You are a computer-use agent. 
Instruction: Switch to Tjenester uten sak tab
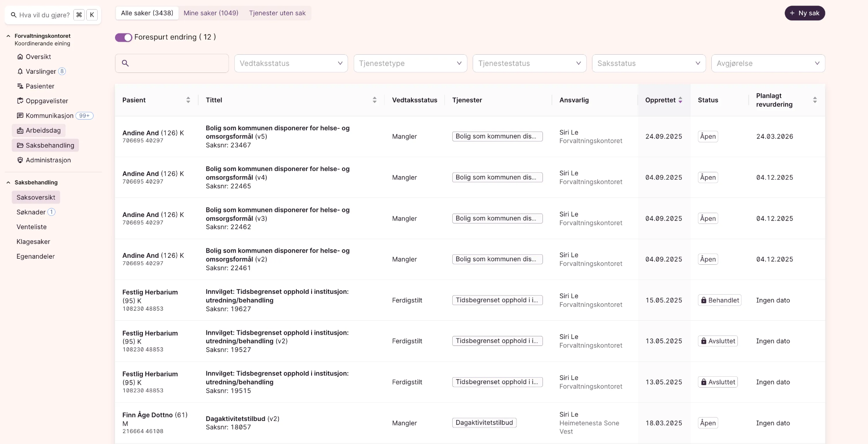click(x=277, y=13)
